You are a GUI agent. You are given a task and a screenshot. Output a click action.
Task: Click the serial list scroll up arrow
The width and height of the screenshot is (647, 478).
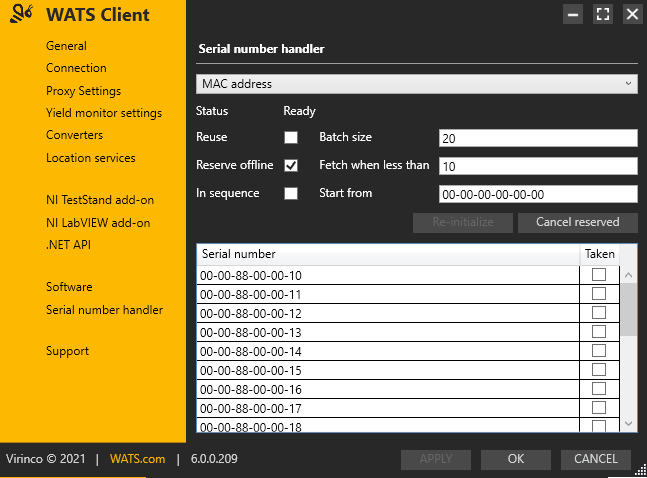coord(628,275)
